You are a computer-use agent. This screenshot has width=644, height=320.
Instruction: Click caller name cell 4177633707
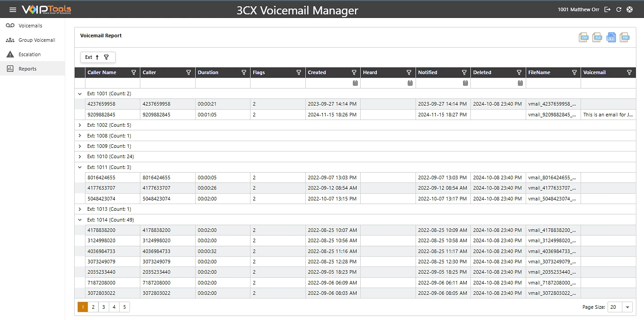(x=112, y=188)
